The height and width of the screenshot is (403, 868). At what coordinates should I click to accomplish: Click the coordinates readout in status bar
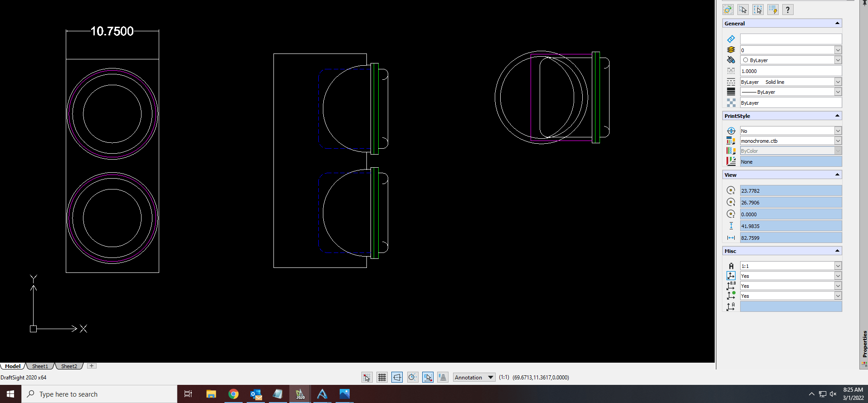point(541,377)
